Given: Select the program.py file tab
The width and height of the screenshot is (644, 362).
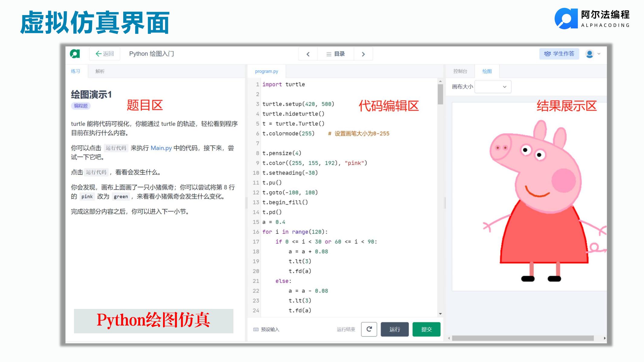Looking at the screenshot, I should point(267,71).
